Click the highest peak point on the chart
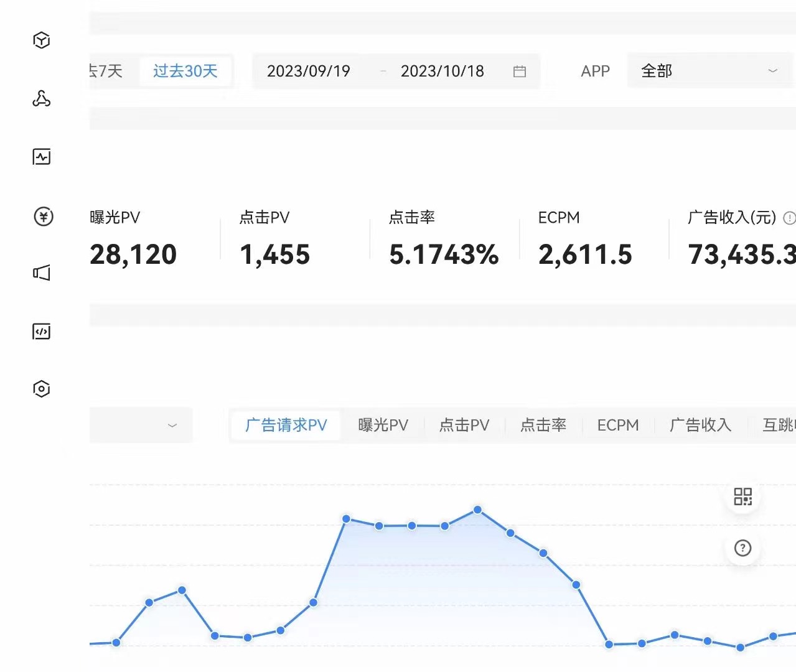This screenshot has height=672, width=796. (477, 510)
